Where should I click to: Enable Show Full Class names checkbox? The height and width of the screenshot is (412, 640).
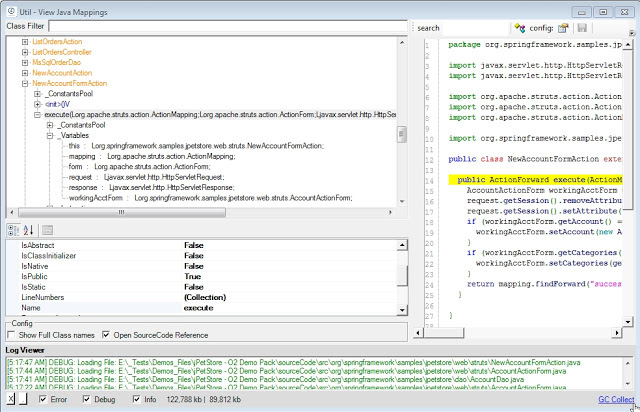[12, 334]
